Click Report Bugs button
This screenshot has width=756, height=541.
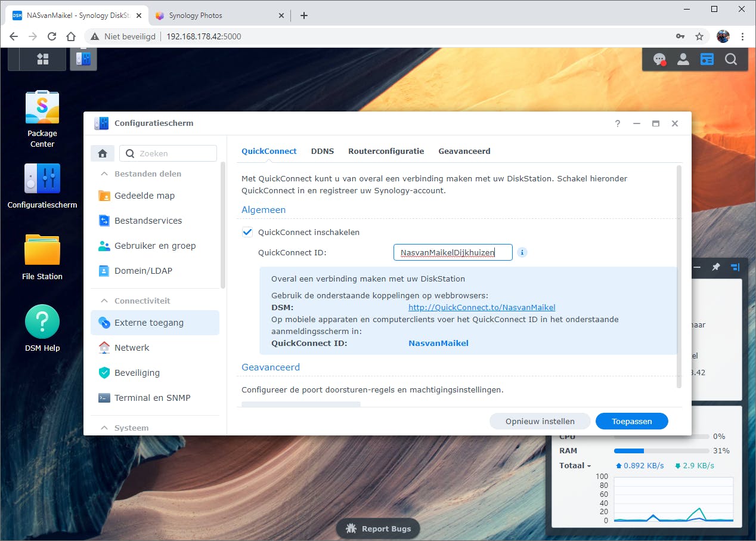coord(378,528)
